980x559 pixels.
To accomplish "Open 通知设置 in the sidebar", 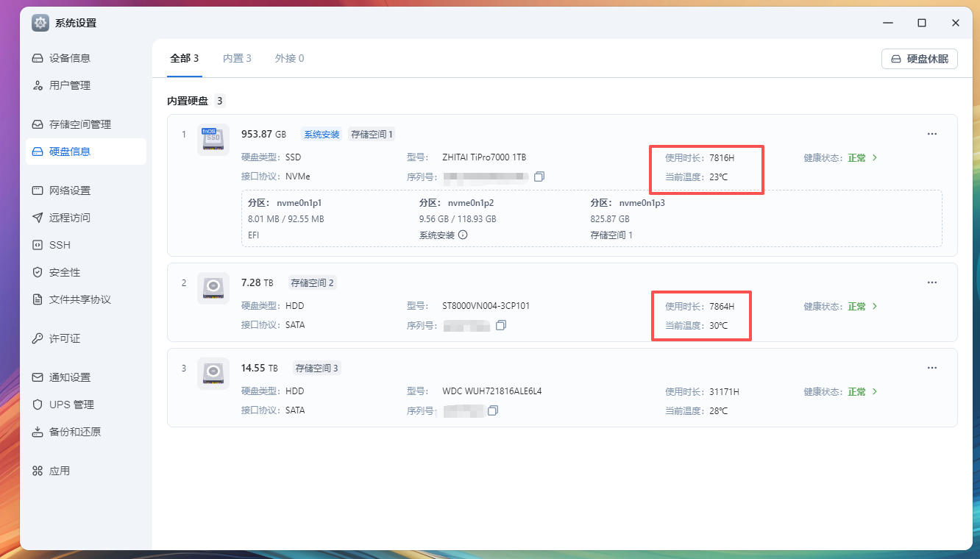I will (x=86, y=377).
